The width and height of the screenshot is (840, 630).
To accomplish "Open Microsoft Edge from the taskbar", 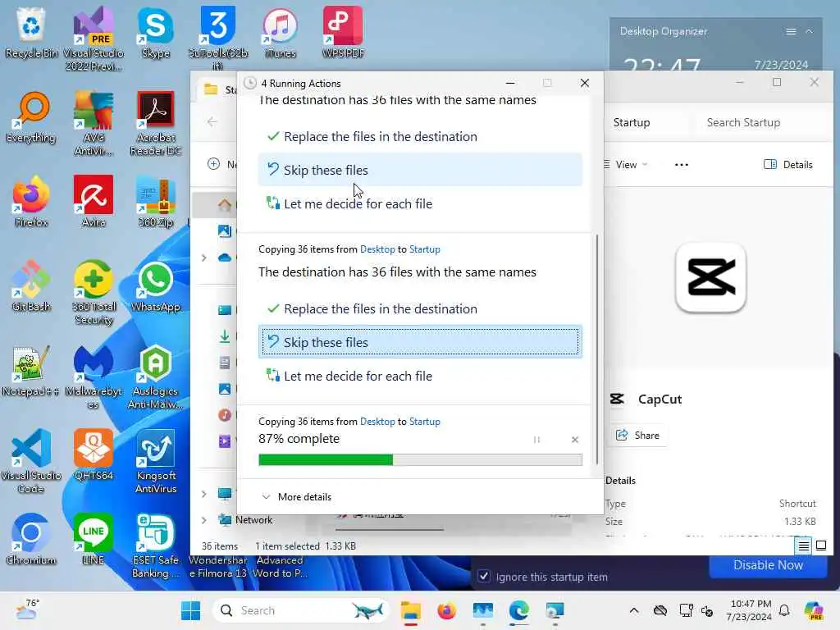I will [518, 610].
